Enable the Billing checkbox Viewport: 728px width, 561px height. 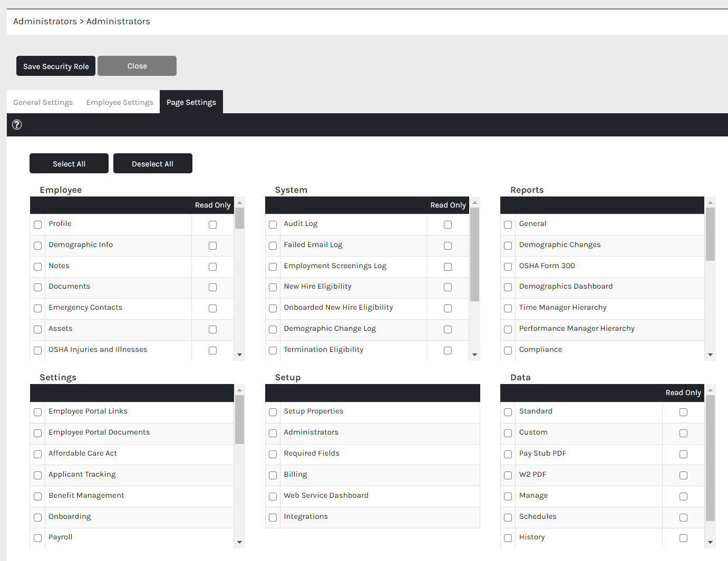click(x=273, y=475)
